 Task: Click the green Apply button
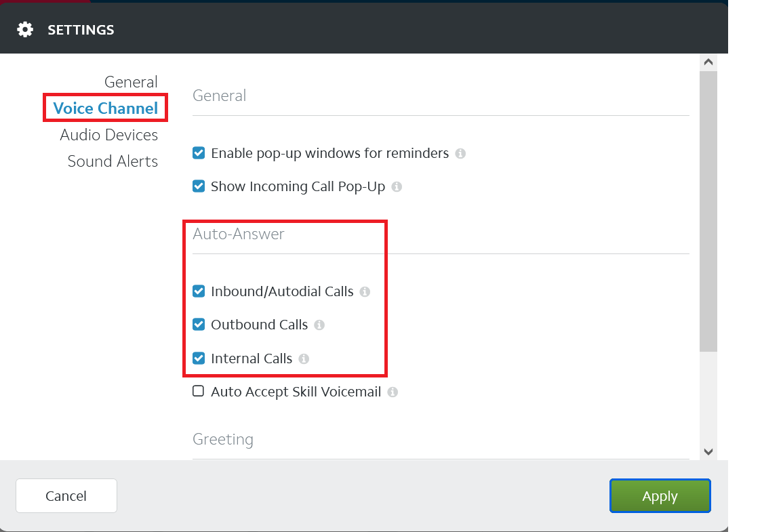[660, 496]
